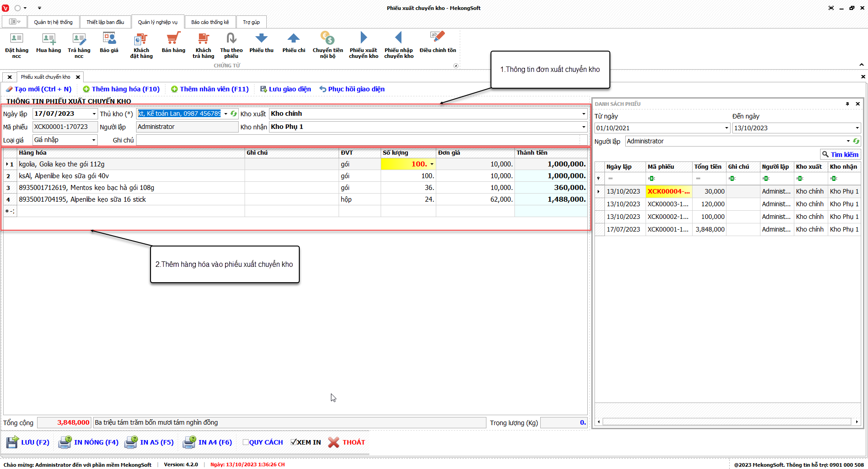Screen dimensions: 868x469
Task: Open the Phiếu thu ribbon icon
Action: pyautogui.click(x=261, y=39)
